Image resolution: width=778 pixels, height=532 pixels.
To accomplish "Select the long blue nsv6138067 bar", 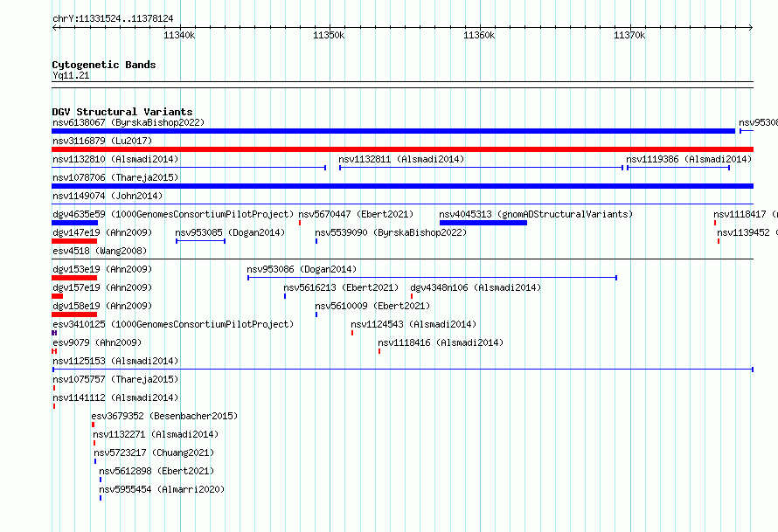I will pos(393,131).
